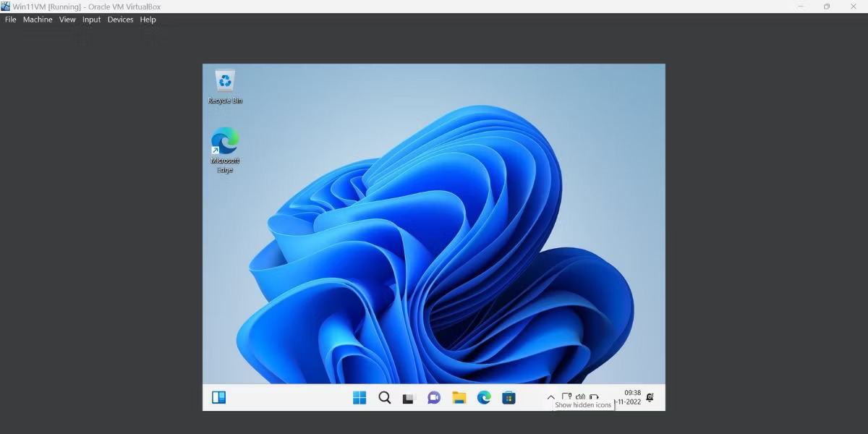The height and width of the screenshot is (434, 868).
Task: Close the VirtualBox window
Action: [854, 7]
